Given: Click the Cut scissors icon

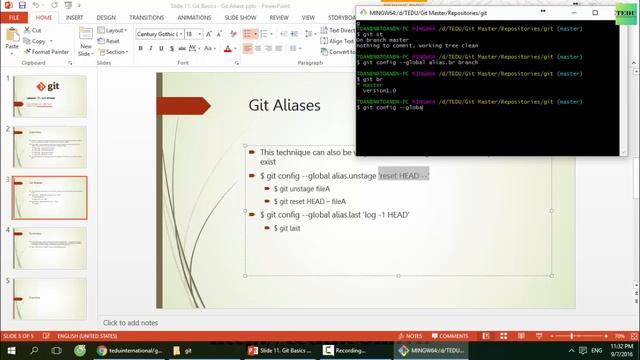Looking at the screenshot, I should 27,30.
